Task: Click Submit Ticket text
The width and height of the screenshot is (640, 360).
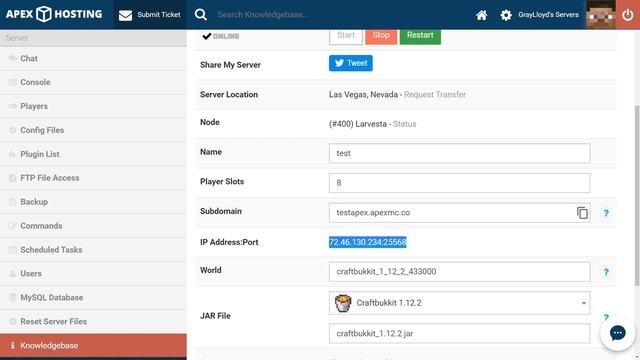Action: point(159,15)
